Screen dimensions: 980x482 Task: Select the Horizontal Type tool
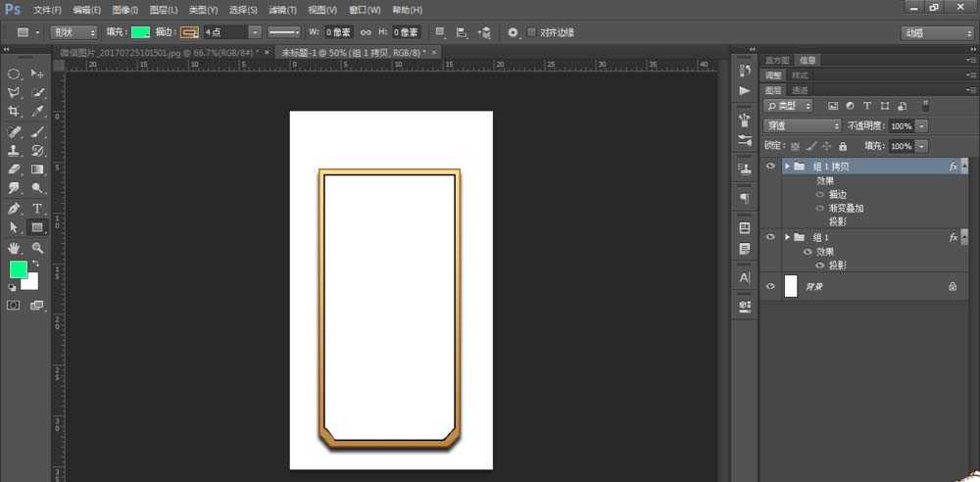pyautogui.click(x=37, y=208)
